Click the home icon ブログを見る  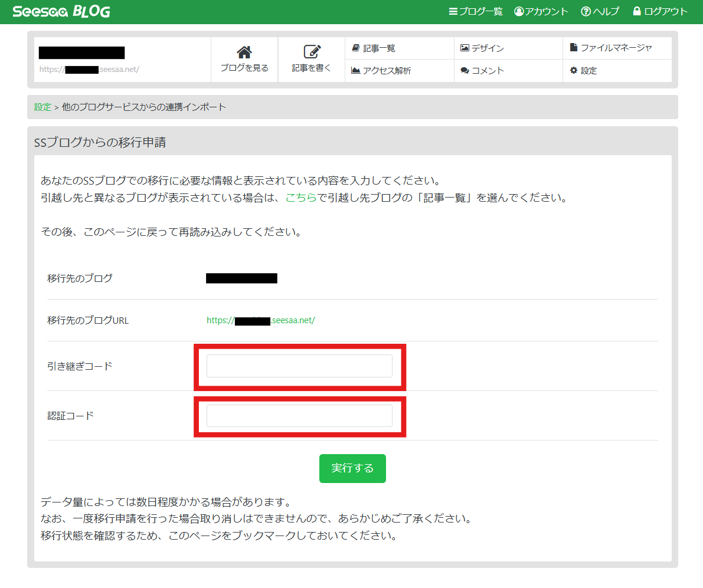point(244,59)
